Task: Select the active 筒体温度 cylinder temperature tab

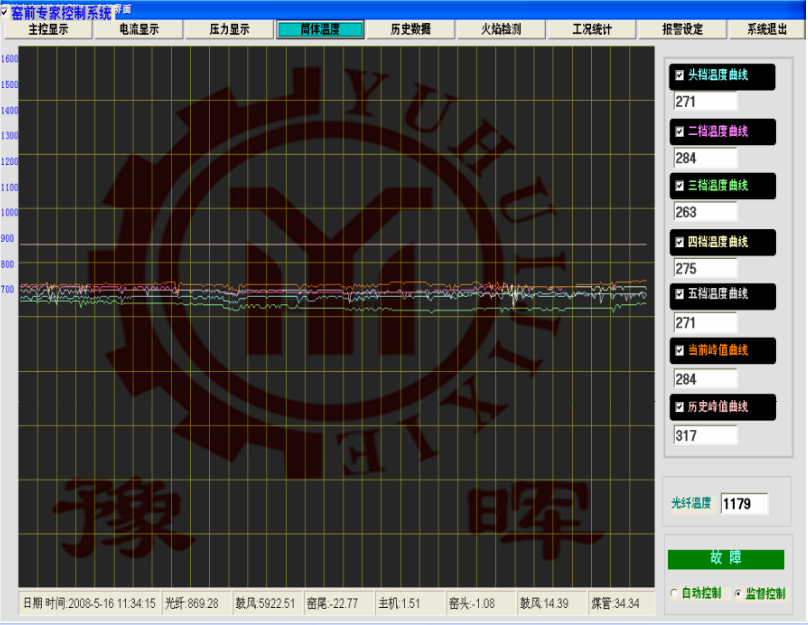Action: (x=318, y=29)
